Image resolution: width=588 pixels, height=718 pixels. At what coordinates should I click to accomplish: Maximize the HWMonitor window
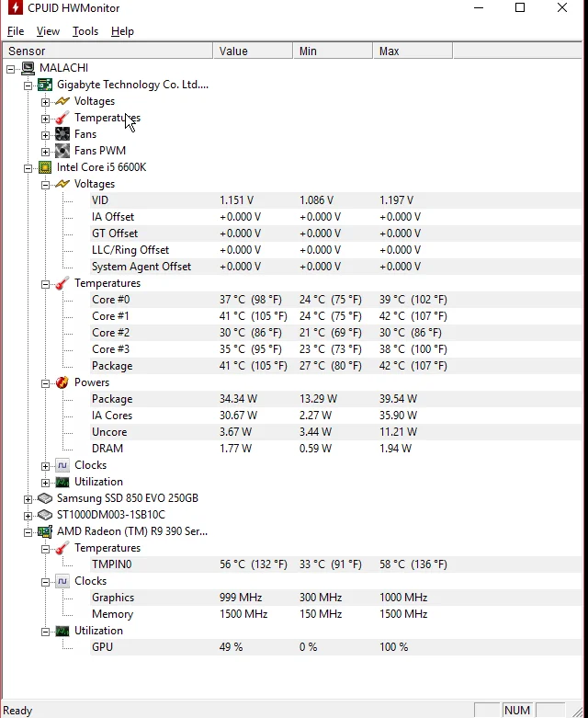tap(520, 7)
